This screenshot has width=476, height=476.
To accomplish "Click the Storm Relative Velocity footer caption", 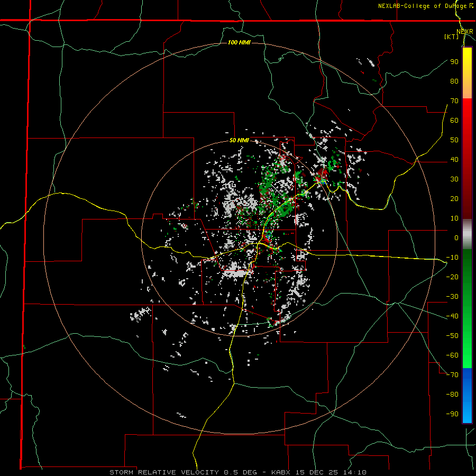I will click(x=238, y=472).
